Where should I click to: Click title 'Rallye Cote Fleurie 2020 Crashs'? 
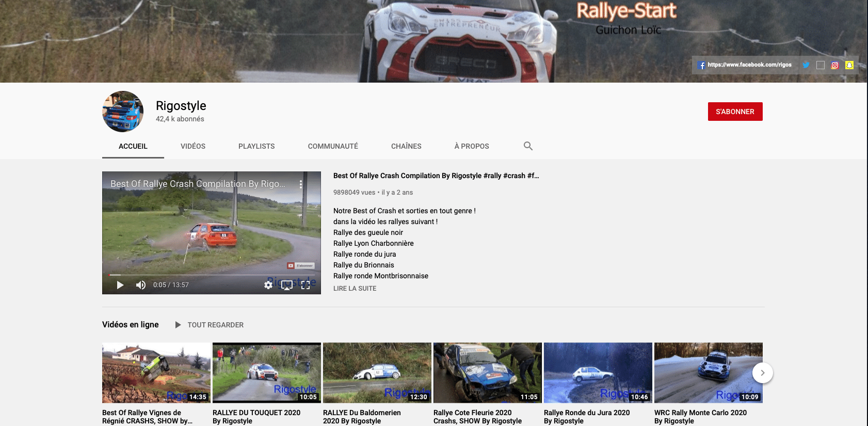pos(477,417)
